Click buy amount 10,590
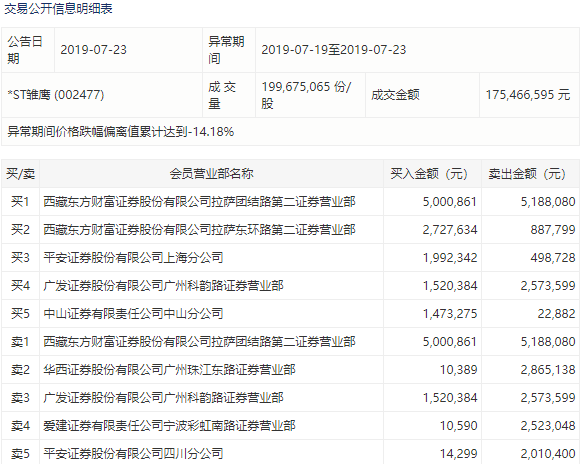586x464 pixels. click(459, 426)
